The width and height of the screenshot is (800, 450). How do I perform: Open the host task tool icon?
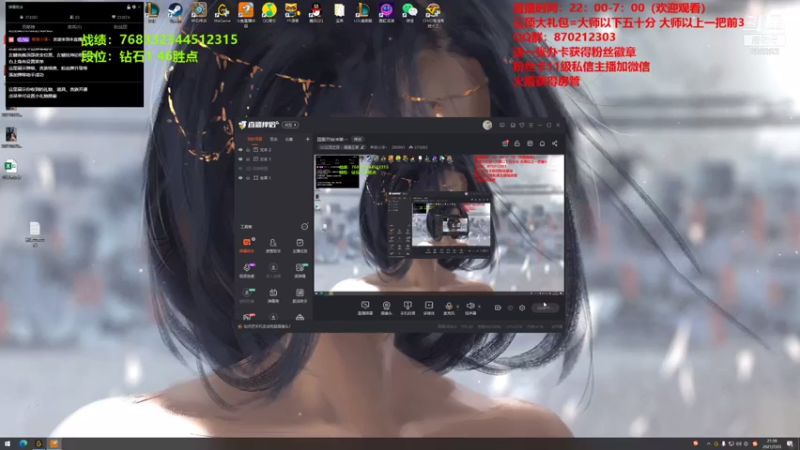299,244
